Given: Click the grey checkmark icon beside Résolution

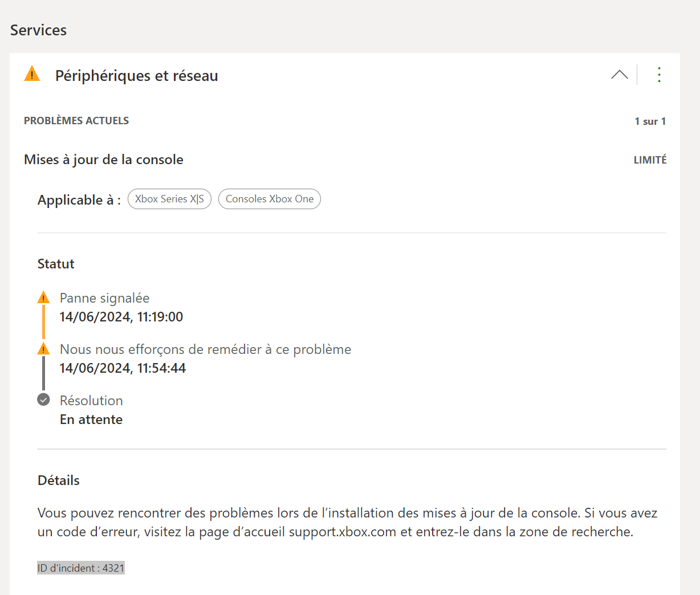Looking at the screenshot, I should click(43, 400).
